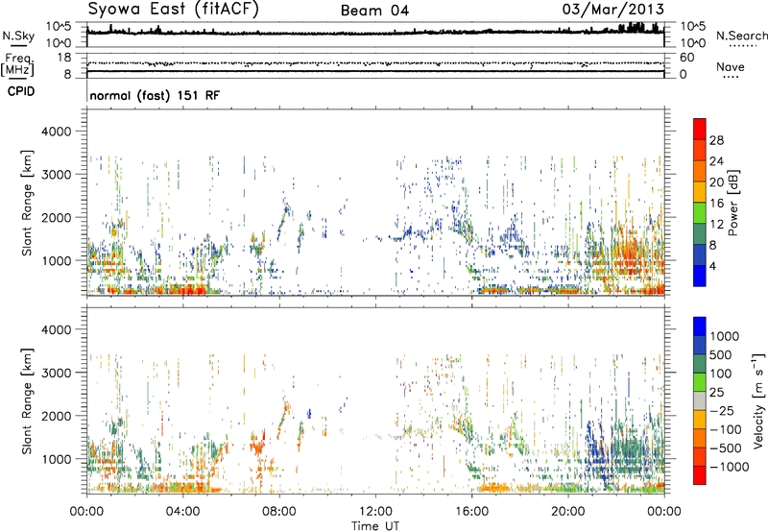Click the "16:00" time tick label
This screenshot has width=768, height=532.
(x=471, y=512)
